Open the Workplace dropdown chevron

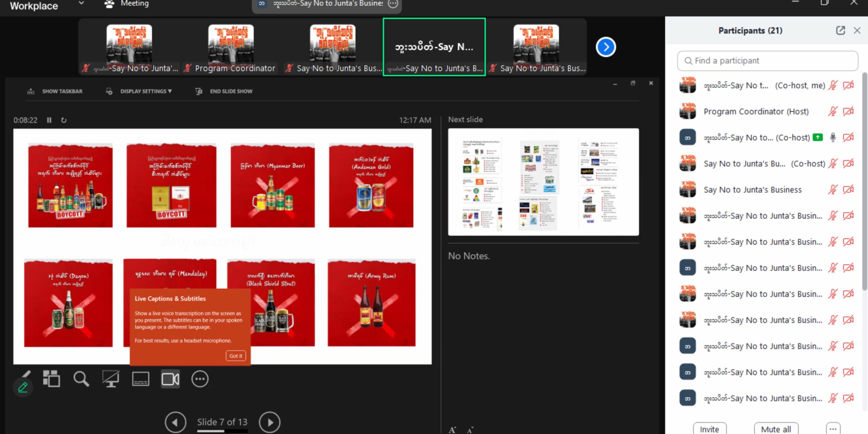(x=81, y=3)
